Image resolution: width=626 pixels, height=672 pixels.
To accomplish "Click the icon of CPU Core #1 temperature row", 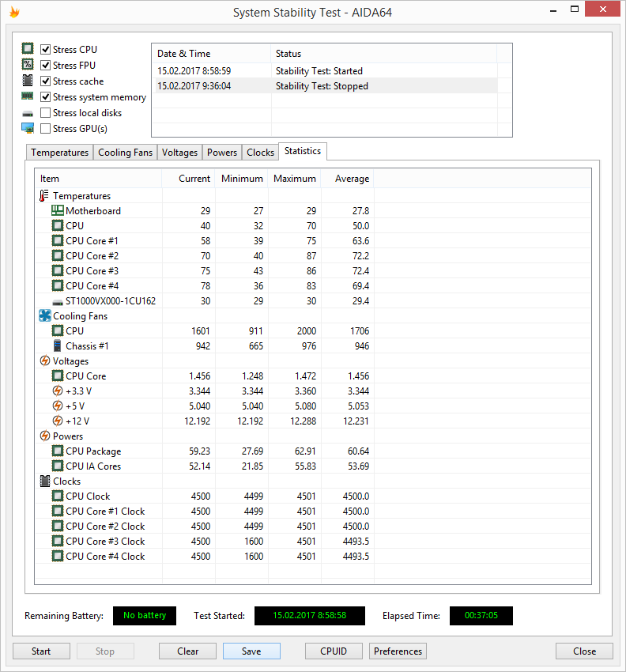I will coord(58,240).
